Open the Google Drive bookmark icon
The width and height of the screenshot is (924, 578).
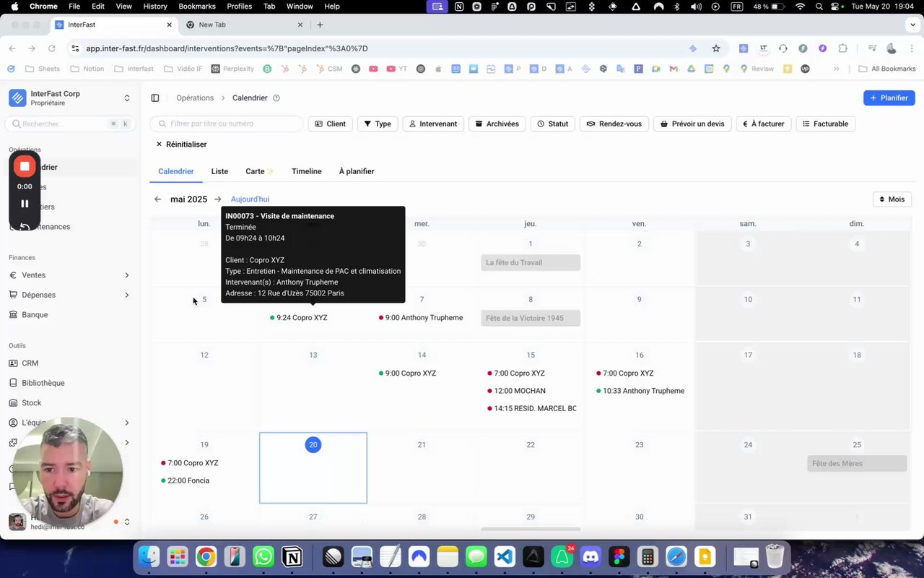(x=691, y=69)
